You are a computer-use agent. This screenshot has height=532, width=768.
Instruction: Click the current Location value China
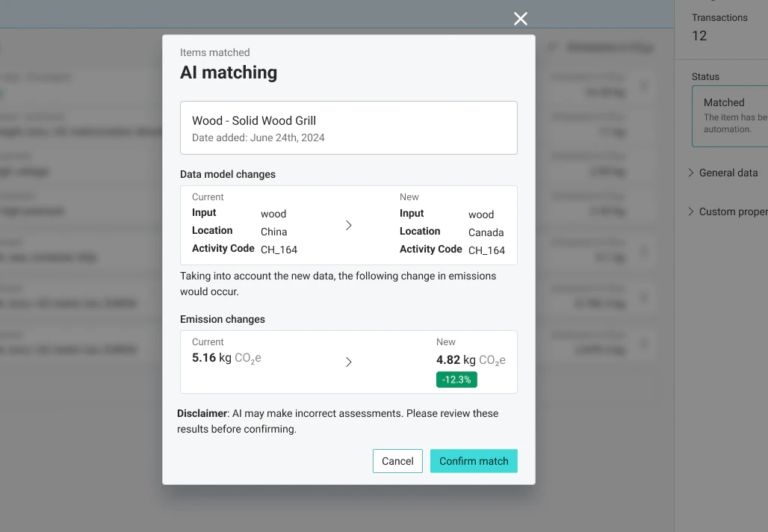click(273, 230)
